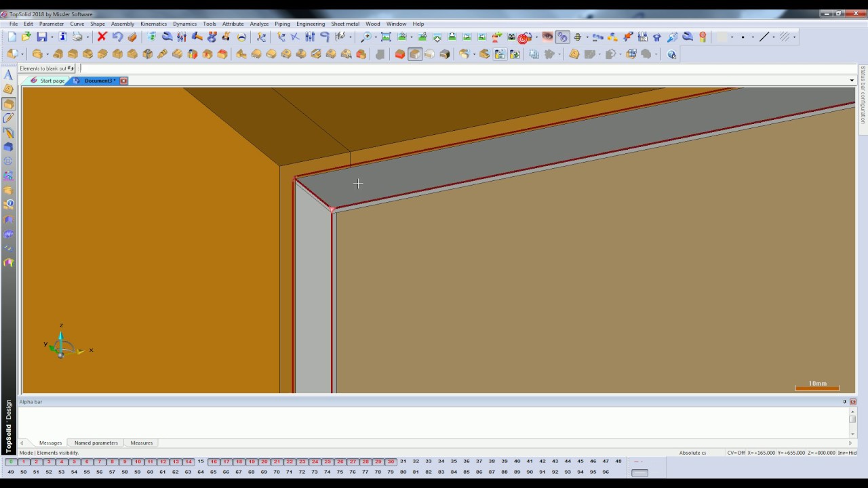This screenshot has height=488, width=868.
Task: Click the printer icon in the toolbar
Action: coord(77,37)
